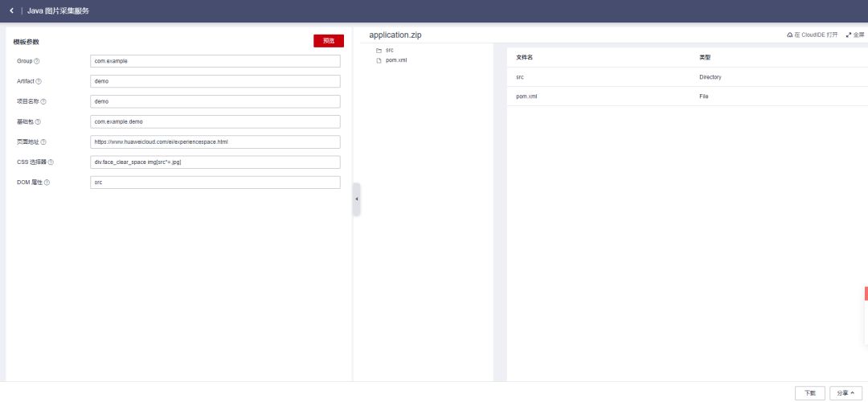Click the 下载 button
The width and height of the screenshot is (868, 402).
[x=810, y=393]
